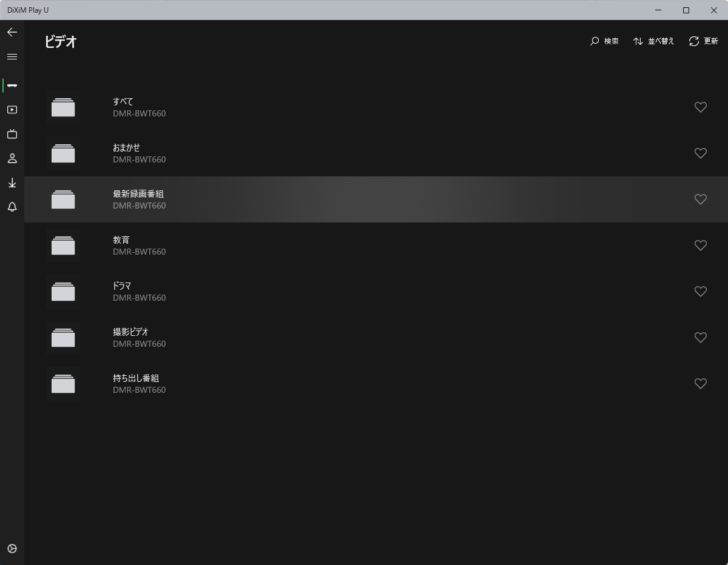Viewport: 728px width, 565px height.
Task: Toggle heart for おまかせ folder
Action: coord(700,153)
